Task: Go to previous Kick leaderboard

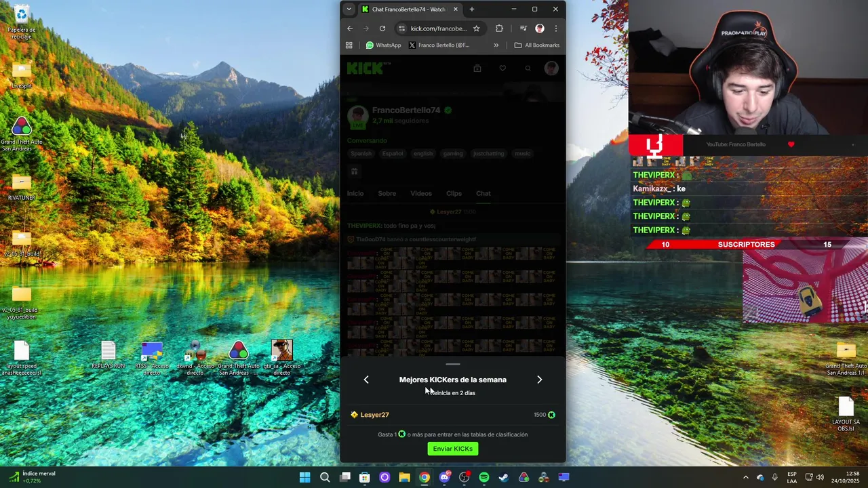Action: tap(366, 380)
